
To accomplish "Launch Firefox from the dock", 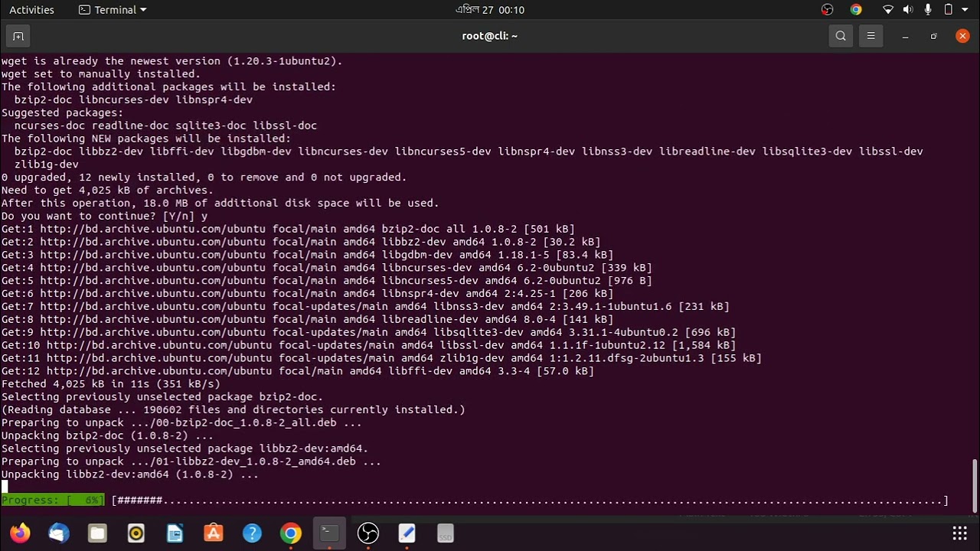I will 20,533.
